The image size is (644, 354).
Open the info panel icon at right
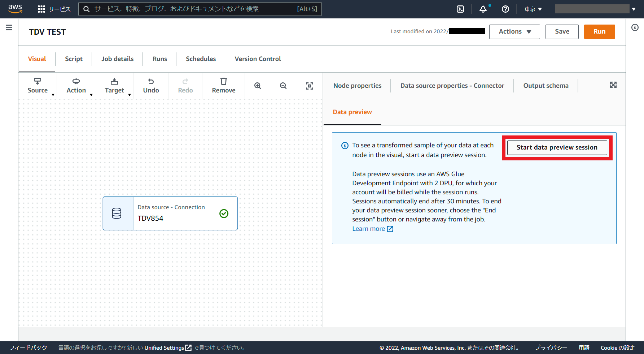point(635,27)
